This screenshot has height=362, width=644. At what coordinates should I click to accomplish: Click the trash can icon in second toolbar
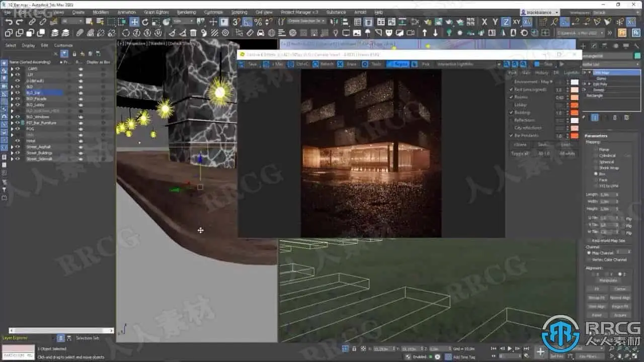(193, 33)
